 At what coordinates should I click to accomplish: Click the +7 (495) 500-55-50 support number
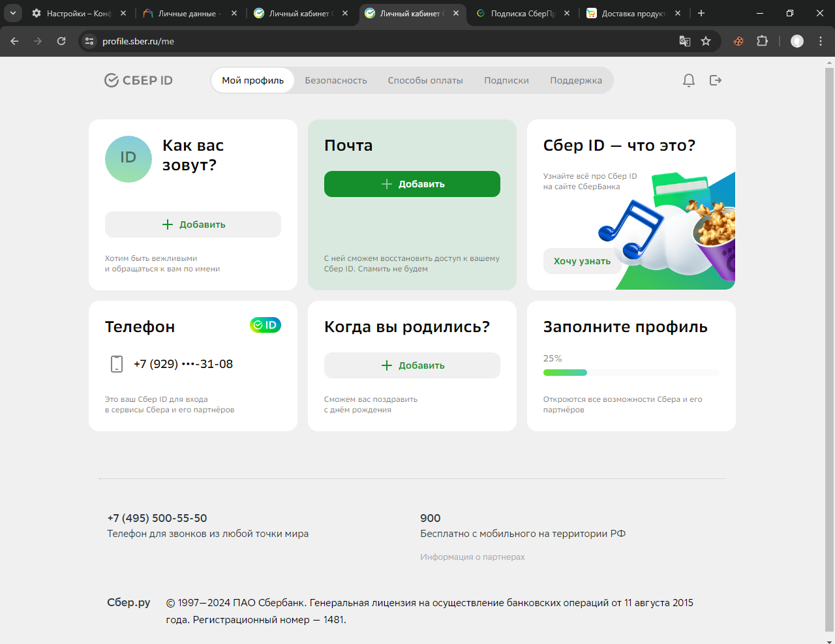[x=157, y=518]
